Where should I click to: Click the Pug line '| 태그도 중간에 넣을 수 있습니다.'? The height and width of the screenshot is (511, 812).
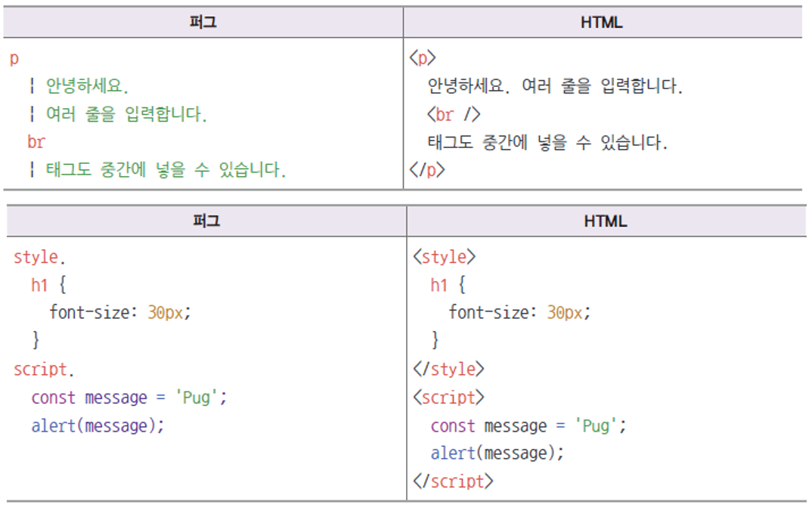(x=158, y=169)
